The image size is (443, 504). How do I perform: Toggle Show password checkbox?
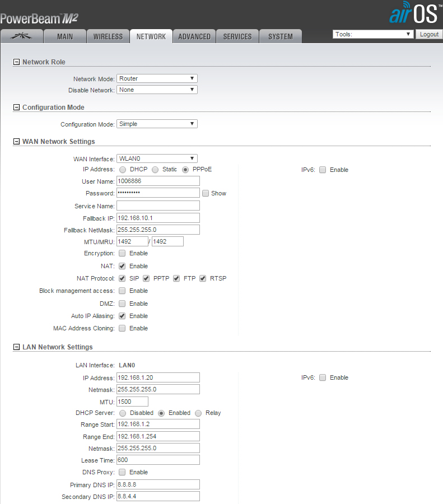pos(206,193)
